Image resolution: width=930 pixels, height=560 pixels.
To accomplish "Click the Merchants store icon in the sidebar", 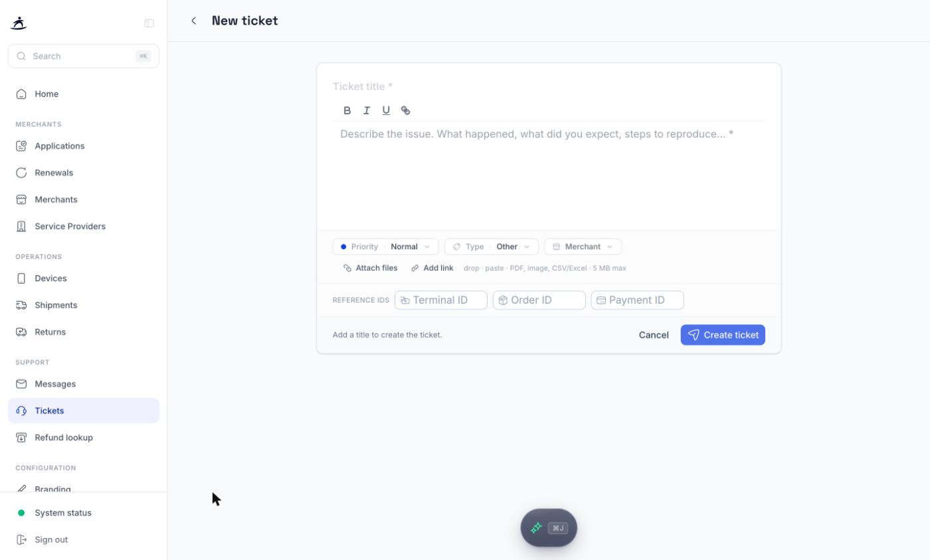I will click(21, 199).
